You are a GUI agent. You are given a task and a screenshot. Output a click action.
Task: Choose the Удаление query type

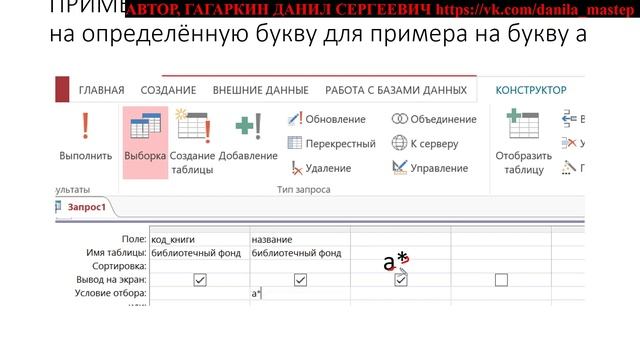click(321, 168)
